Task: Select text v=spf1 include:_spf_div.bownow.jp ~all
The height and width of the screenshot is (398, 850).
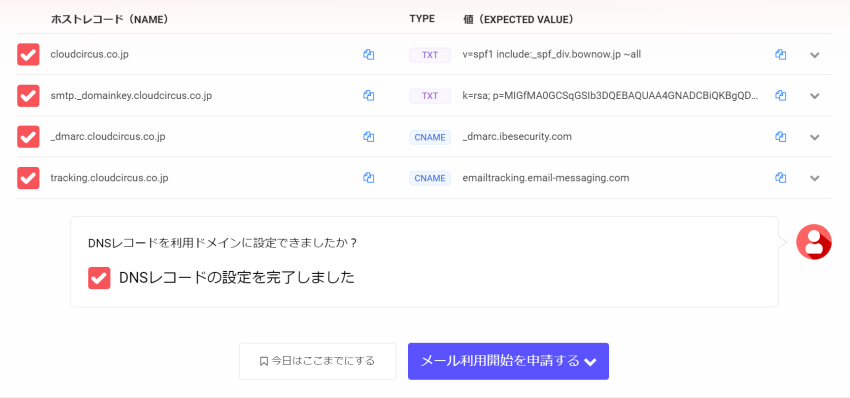Action: pyautogui.click(x=552, y=55)
